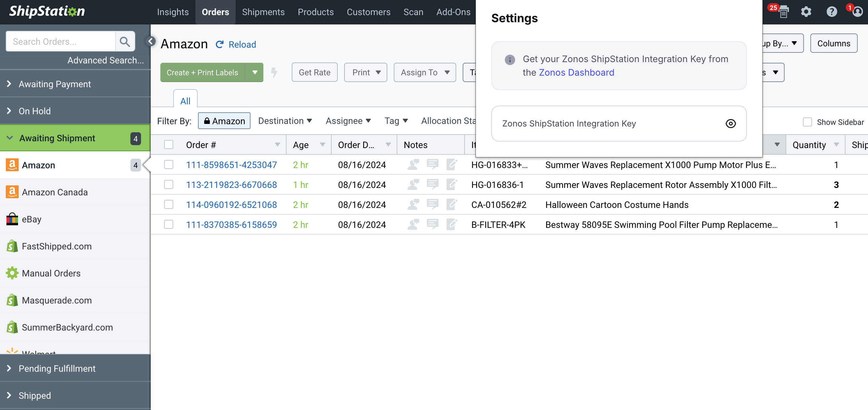Image resolution: width=868 pixels, height=410 pixels.
Task: Click the search orders magnifier icon
Action: (x=125, y=41)
